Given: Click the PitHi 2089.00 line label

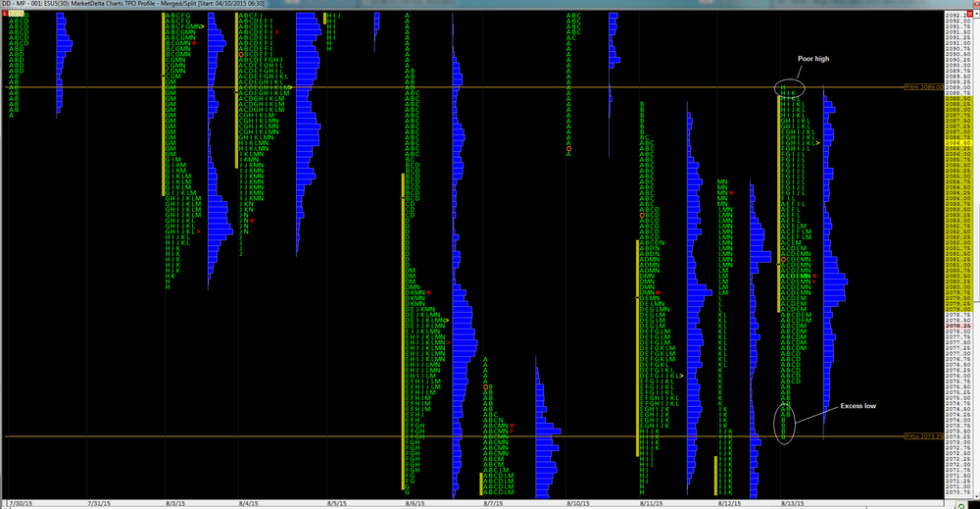Looking at the screenshot, I should pyautogui.click(x=924, y=87).
